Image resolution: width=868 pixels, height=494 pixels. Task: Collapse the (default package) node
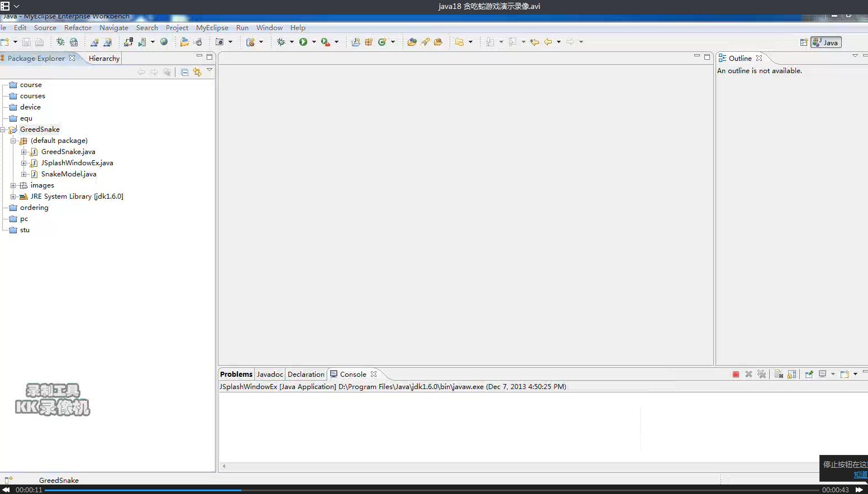[13, 141]
